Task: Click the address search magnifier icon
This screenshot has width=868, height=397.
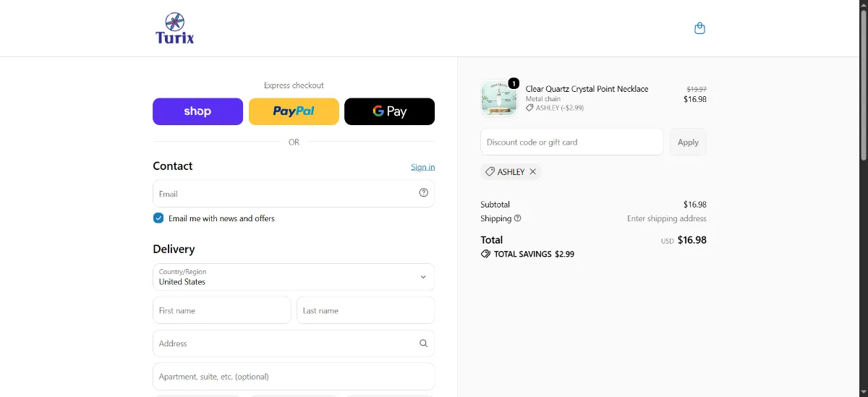Action: pos(424,343)
